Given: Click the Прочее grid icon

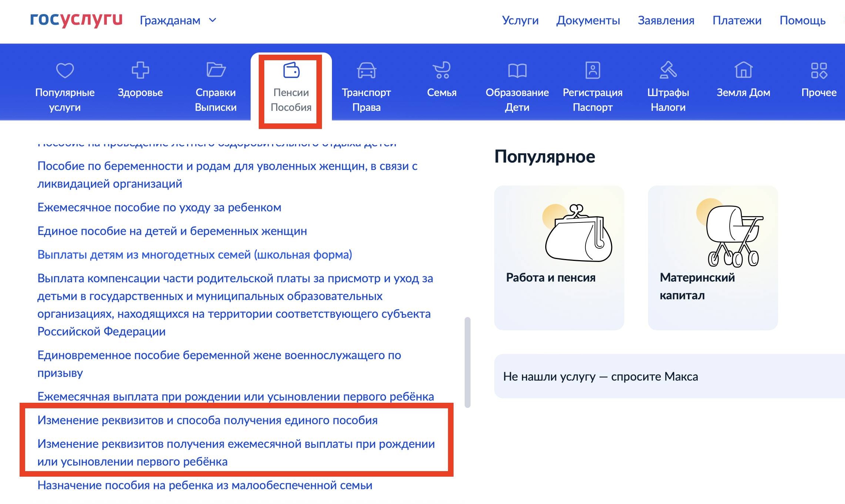Looking at the screenshot, I should pyautogui.click(x=818, y=70).
